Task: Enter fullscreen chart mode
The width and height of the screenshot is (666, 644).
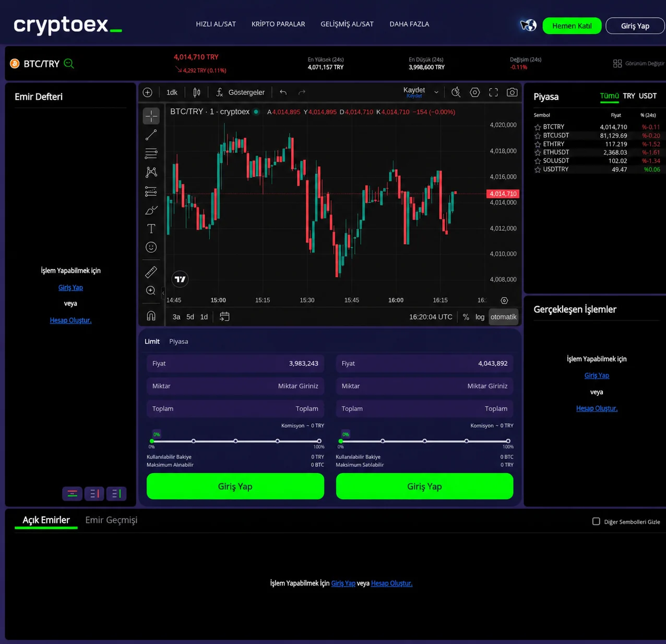Action: tap(493, 92)
